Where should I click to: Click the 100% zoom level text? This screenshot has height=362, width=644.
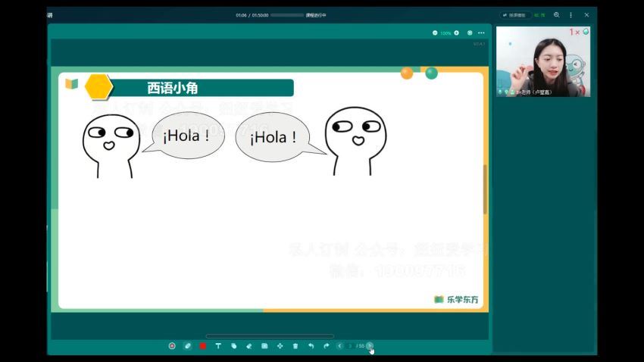click(445, 33)
